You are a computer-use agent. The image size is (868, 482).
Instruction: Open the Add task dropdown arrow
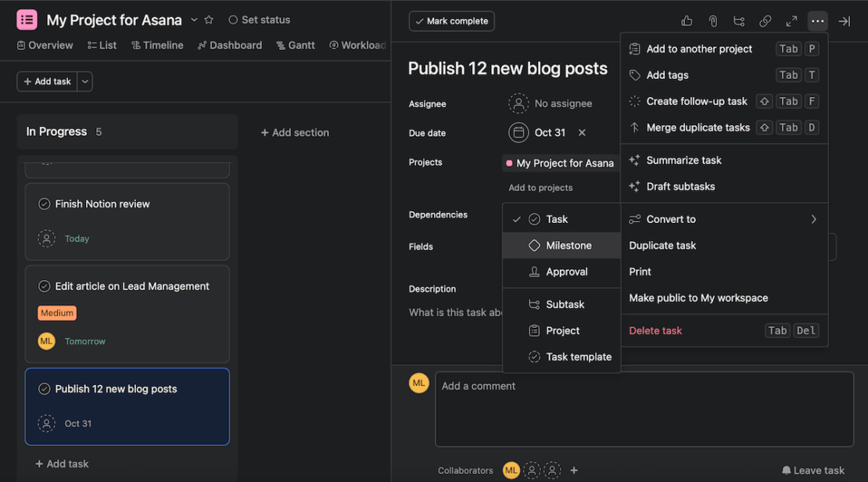tap(84, 81)
